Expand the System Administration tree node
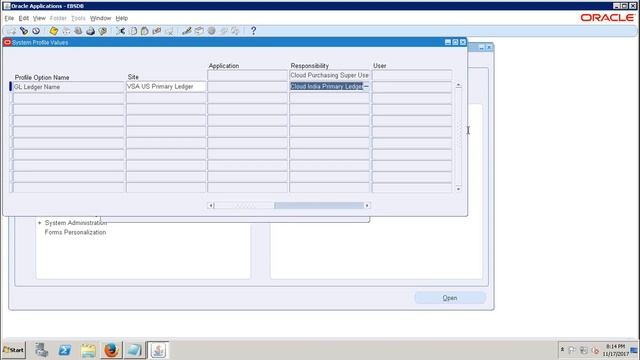 pyautogui.click(x=40, y=223)
